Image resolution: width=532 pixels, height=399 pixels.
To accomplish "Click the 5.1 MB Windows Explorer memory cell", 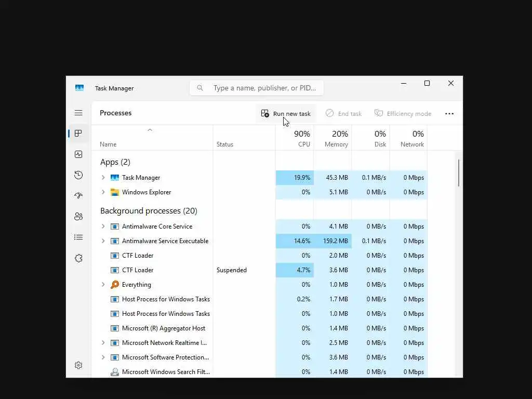I will pyautogui.click(x=333, y=192).
